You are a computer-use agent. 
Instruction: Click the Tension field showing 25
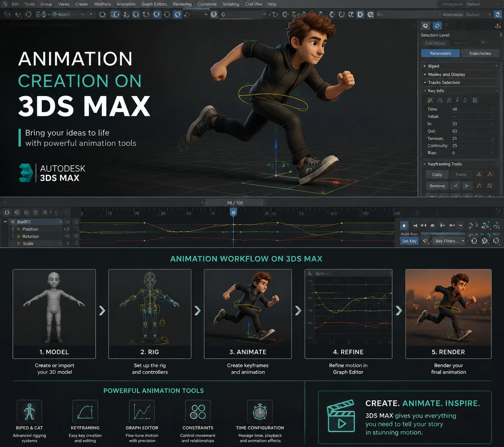click(x=472, y=139)
